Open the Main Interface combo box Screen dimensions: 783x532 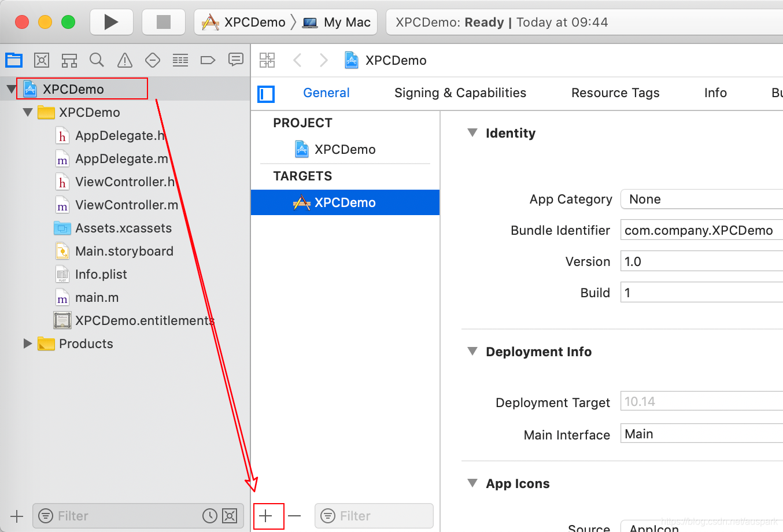pos(701,434)
